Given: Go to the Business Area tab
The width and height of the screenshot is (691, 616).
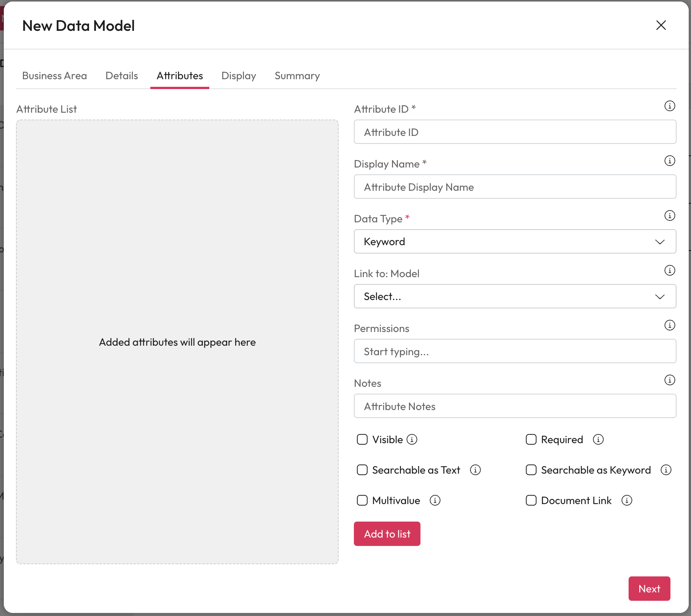Looking at the screenshot, I should pos(54,76).
